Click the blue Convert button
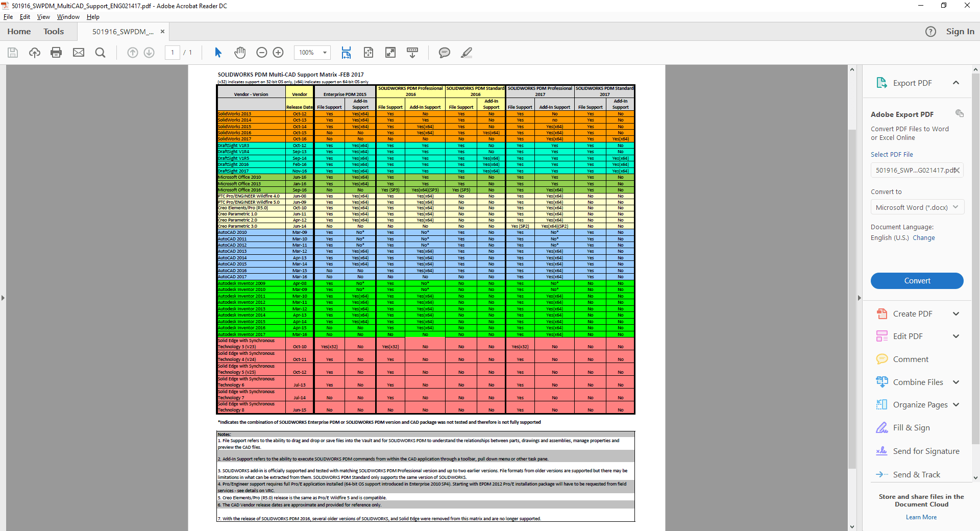The height and width of the screenshot is (531, 980). 917,281
